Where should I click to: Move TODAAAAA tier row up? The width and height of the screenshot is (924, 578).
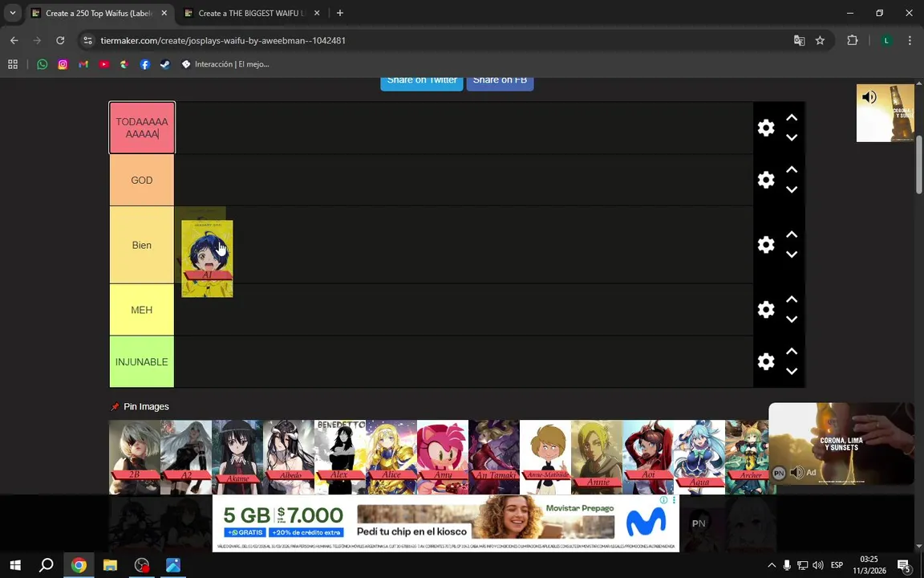792,118
